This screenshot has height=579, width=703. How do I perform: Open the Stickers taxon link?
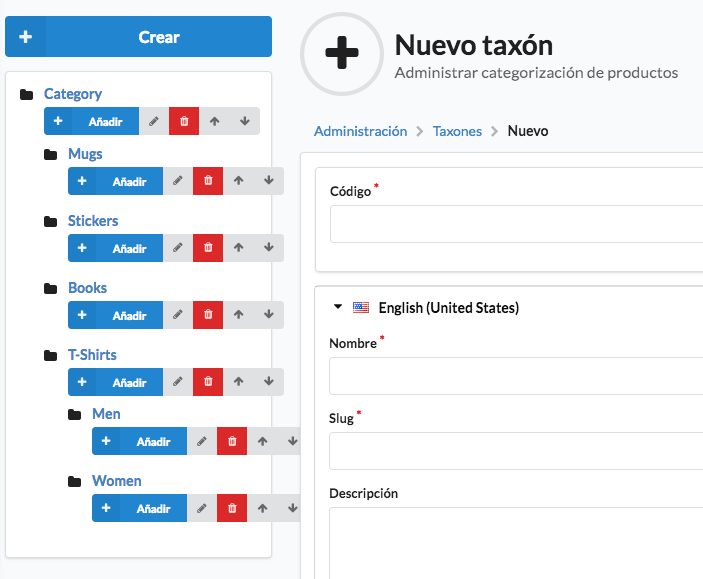pyautogui.click(x=93, y=221)
